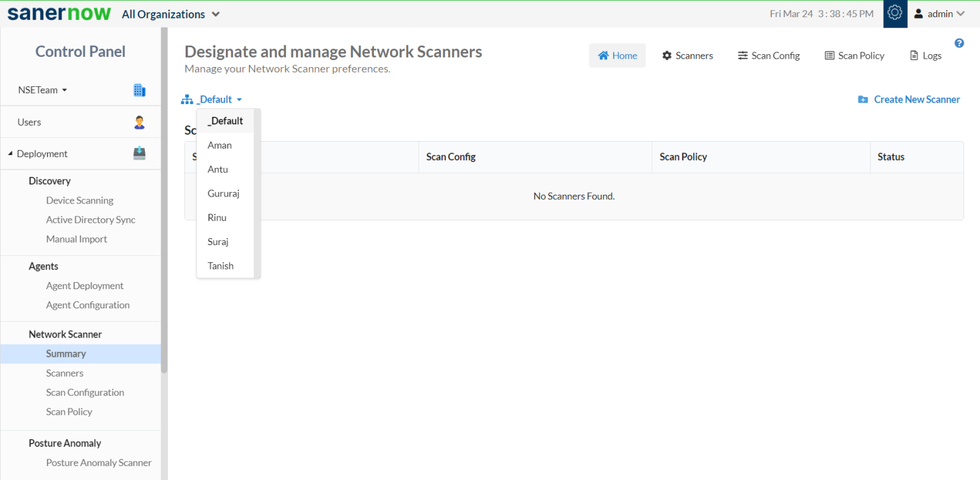Click the Users icon in the sidebar
Viewport: 980px width, 480px height.
(139, 121)
